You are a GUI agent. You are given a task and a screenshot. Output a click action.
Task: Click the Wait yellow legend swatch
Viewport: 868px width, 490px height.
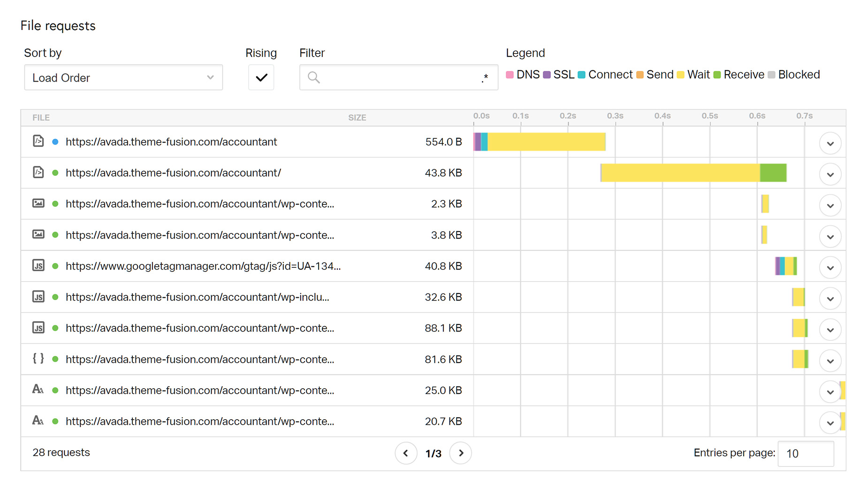click(681, 75)
